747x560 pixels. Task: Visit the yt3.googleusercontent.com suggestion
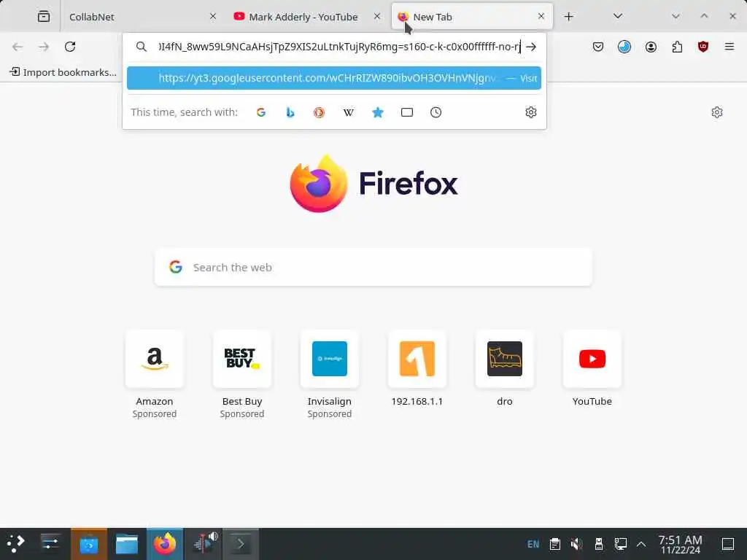[x=334, y=78]
